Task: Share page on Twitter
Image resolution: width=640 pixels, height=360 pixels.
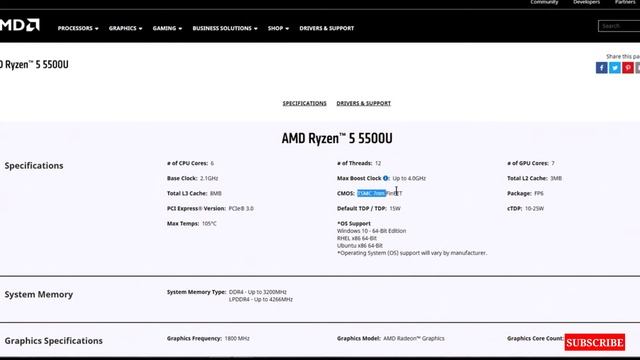Action: 615,68
